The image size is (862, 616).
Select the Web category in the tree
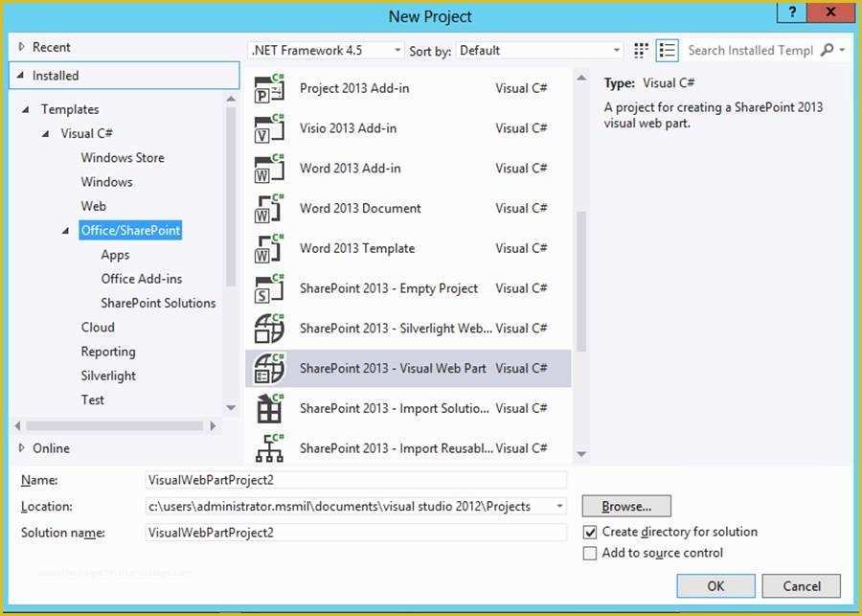(x=94, y=206)
